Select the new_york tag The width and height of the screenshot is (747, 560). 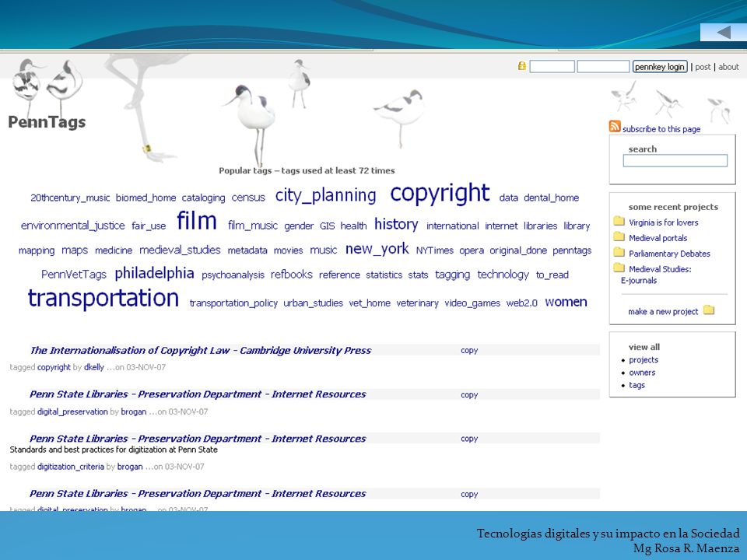[377, 249]
